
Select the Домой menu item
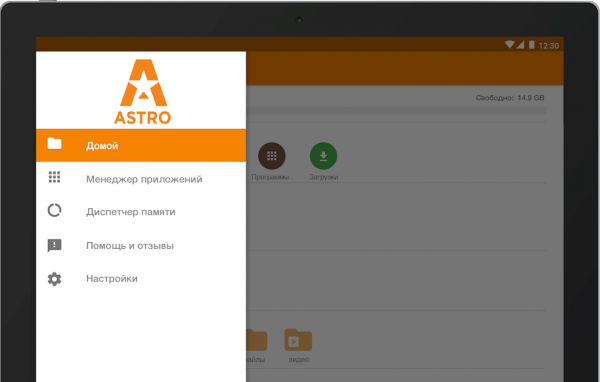(x=141, y=145)
